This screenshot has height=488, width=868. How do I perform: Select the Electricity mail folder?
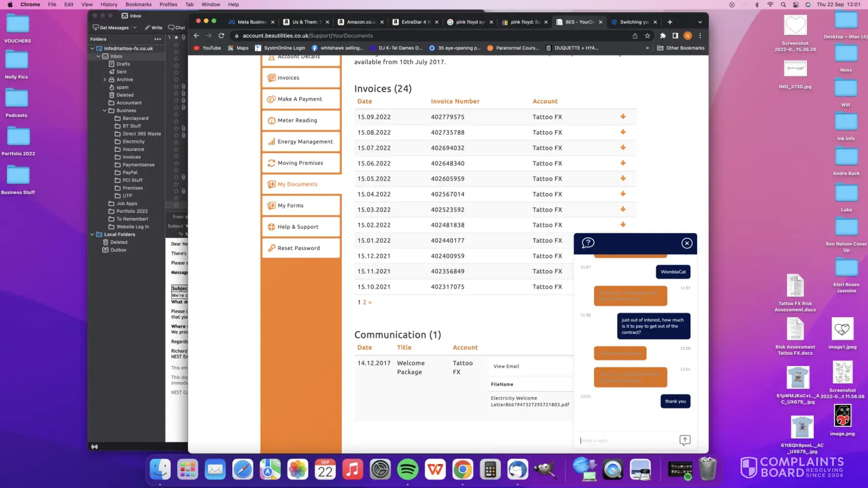(133, 142)
